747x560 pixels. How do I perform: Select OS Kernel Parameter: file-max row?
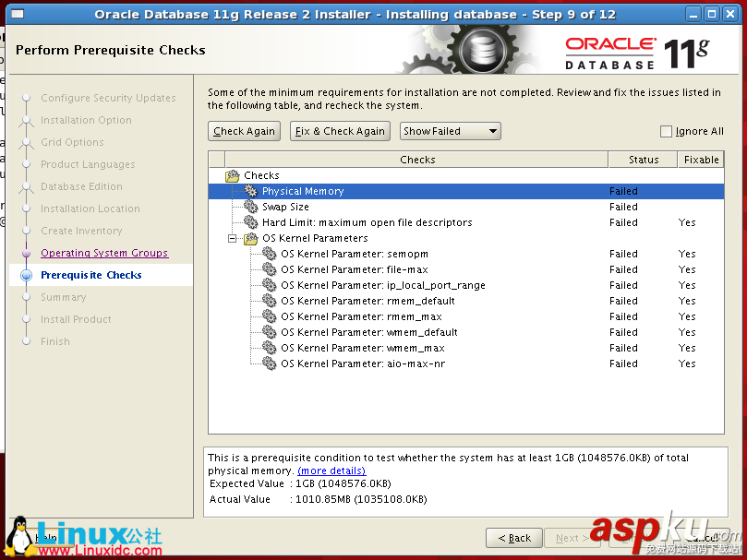466,269
